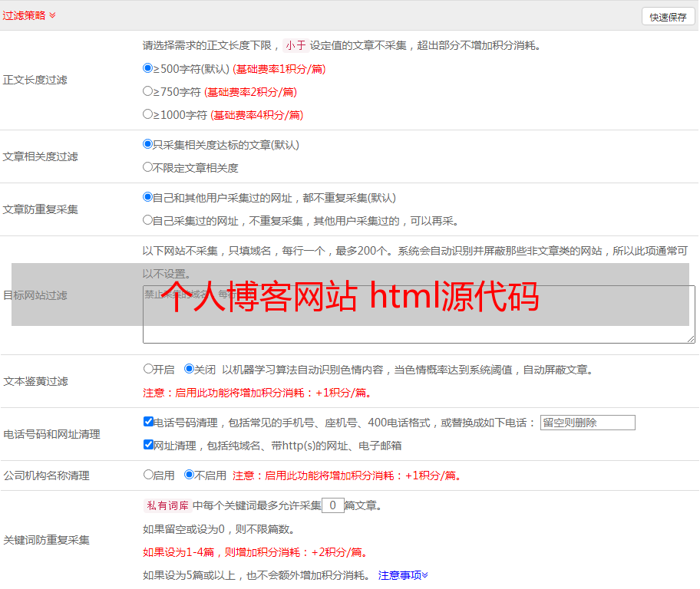Select the ≥750字符 length option
700x589 pixels.
pos(148,91)
